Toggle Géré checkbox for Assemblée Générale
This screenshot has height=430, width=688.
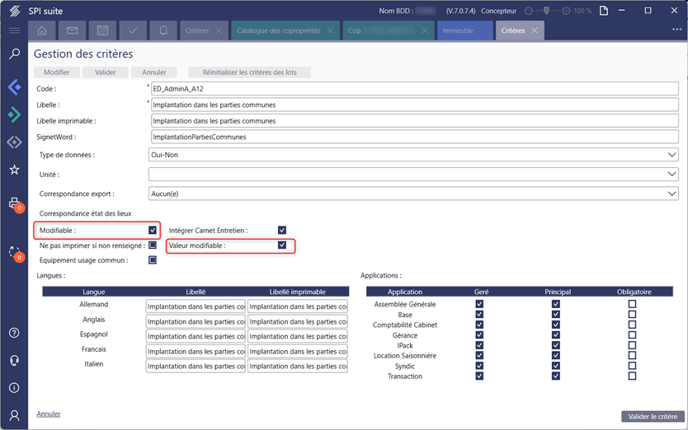(x=479, y=304)
